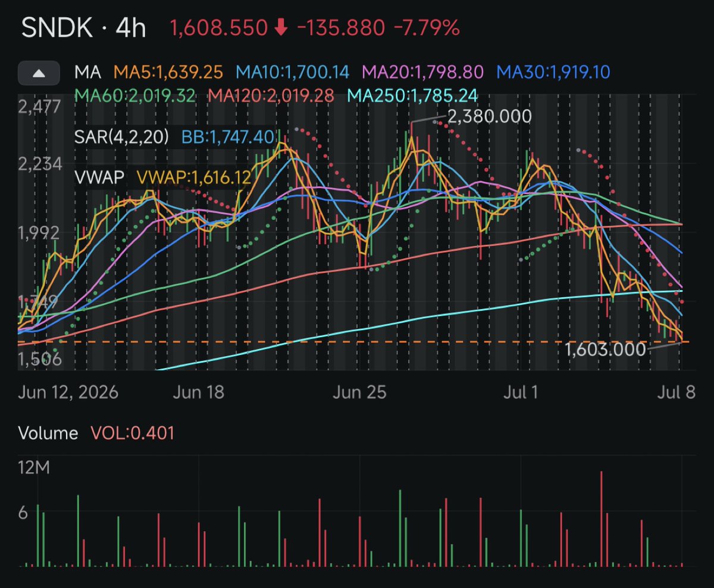
Task: Click the MA5:1,639.25 value
Action: pos(169,73)
